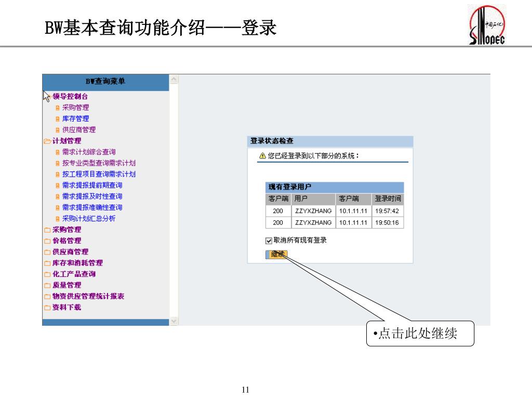
Task: Click the document icon beside 库存管理
Action: pos(58,119)
